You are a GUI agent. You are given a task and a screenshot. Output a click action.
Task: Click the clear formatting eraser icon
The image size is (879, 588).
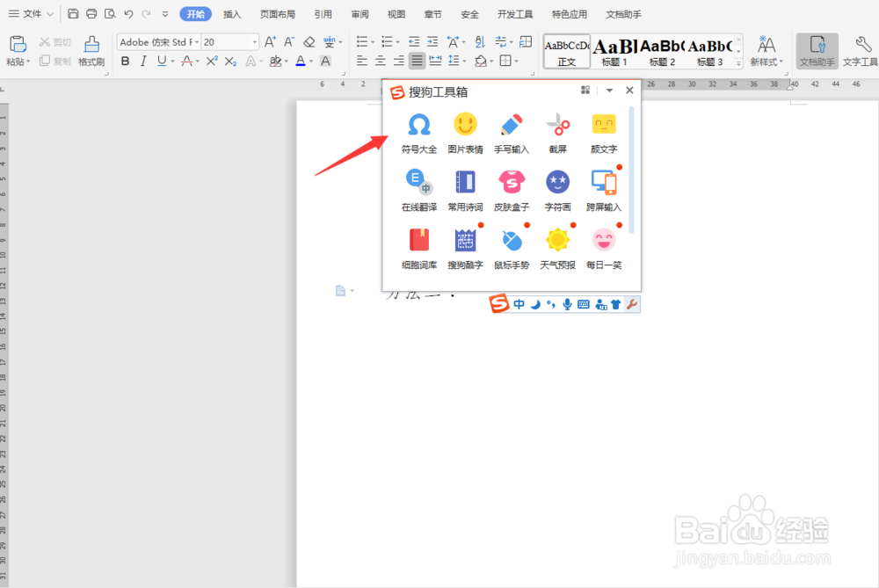(309, 42)
